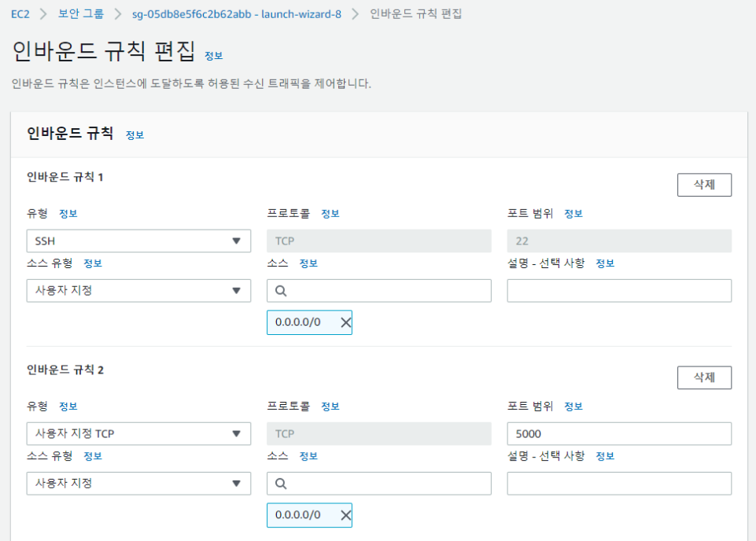
Task: Open the SSH type dropdown in rule 1
Action: (139, 241)
